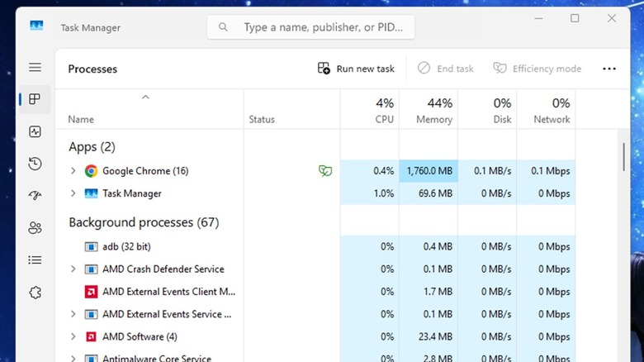Click the adb (32 bit) process icon
644x362 pixels.
pyautogui.click(x=91, y=246)
